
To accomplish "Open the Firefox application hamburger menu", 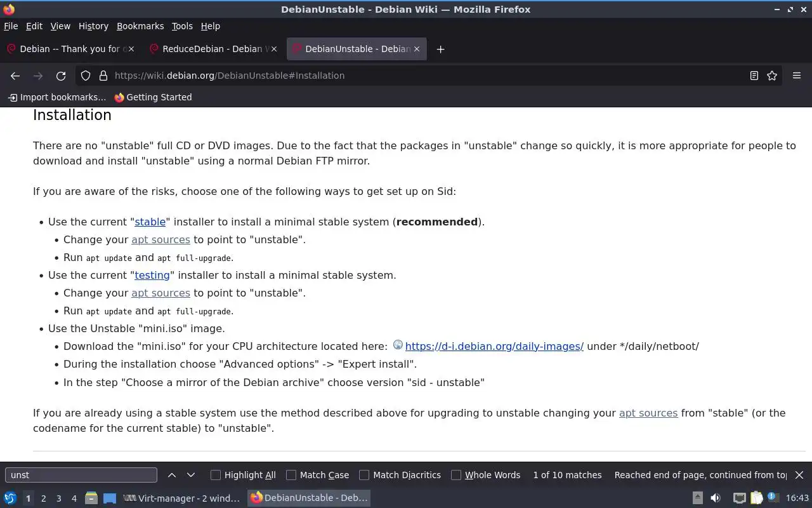I will (x=797, y=76).
